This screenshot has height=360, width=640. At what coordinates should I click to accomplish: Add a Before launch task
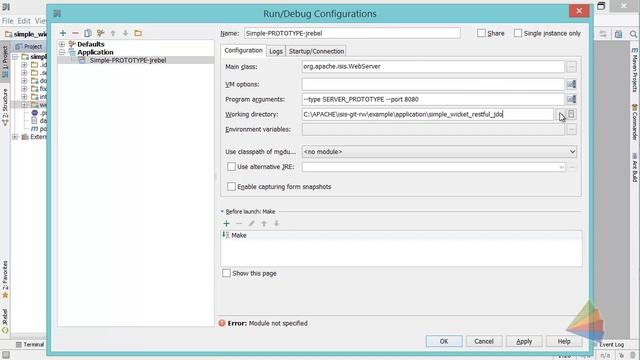pos(227,223)
